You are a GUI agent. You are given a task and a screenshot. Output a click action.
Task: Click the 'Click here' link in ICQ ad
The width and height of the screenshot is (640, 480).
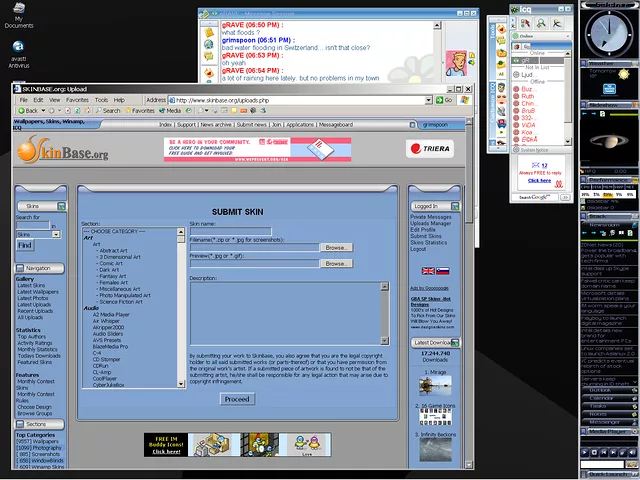[539, 180]
